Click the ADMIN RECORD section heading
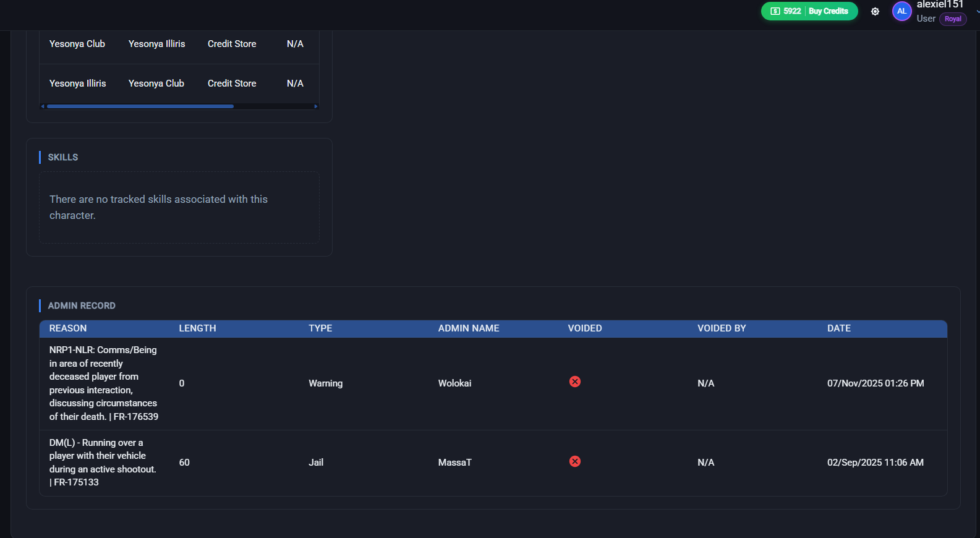Screen dimensions: 980x538 [x=82, y=305]
